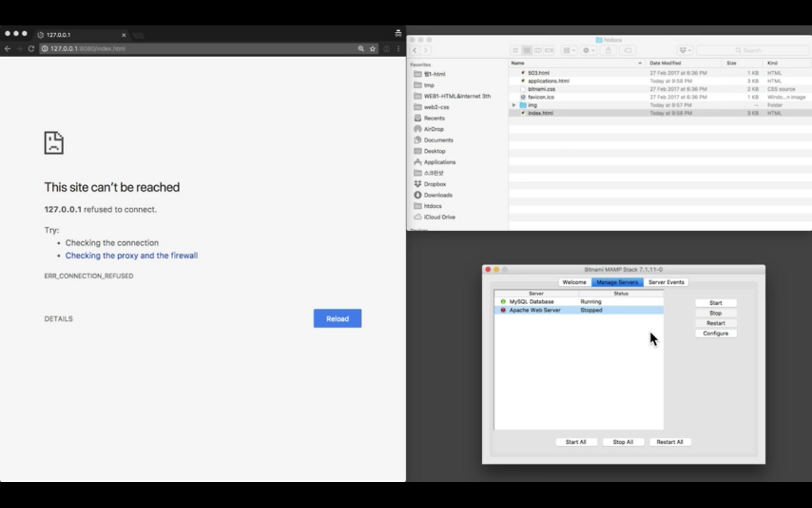Viewport: 812px width, 508px height.
Task: Sort Finder list by Kind column
Action: click(787, 63)
